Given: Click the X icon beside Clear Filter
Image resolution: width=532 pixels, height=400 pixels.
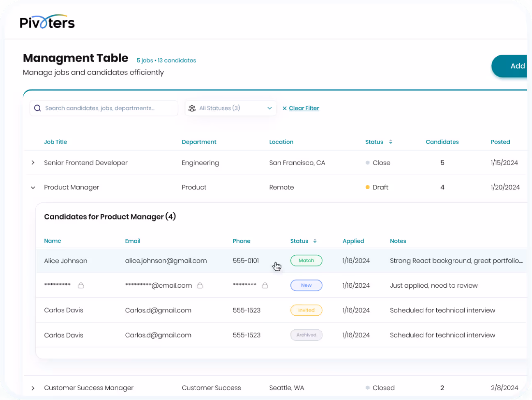Looking at the screenshot, I should pyautogui.click(x=285, y=108).
